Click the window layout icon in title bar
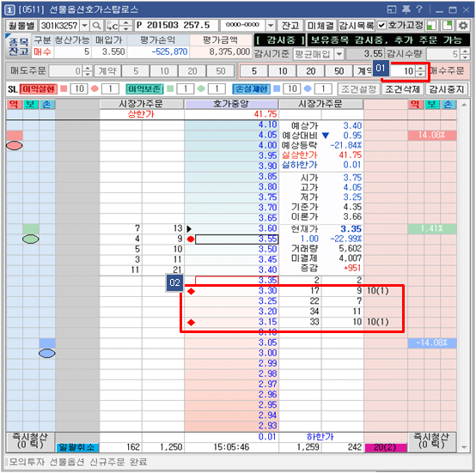The height and width of the screenshot is (473, 476). [x=392, y=9]
